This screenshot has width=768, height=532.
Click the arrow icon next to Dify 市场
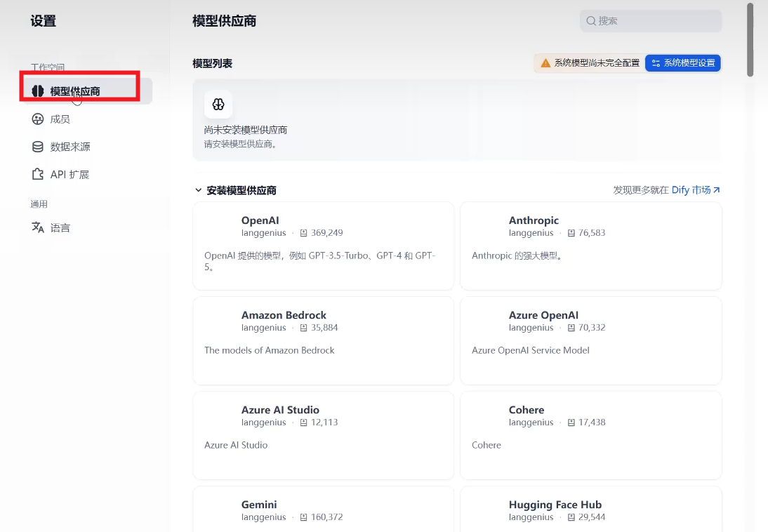click(717, 190)
